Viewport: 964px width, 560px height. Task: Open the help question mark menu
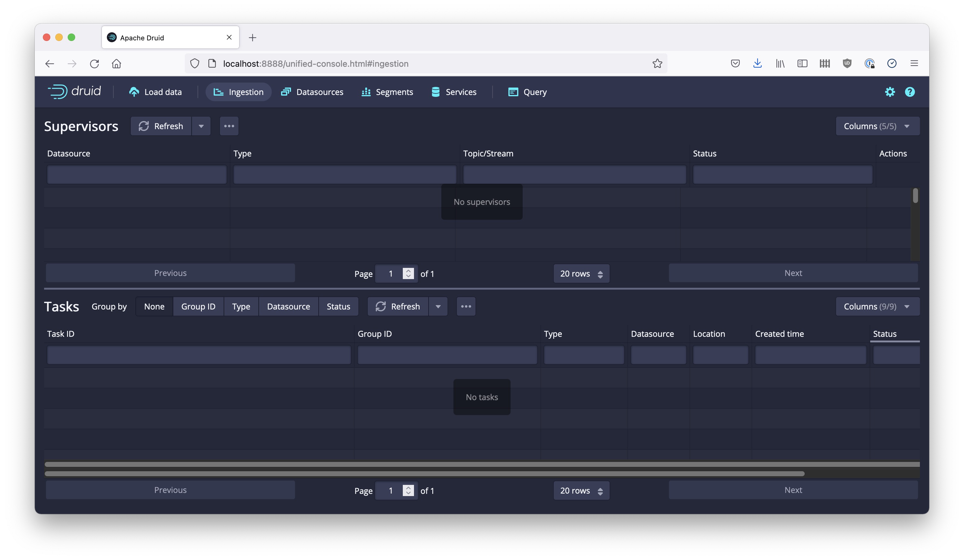tap(910, 92)
